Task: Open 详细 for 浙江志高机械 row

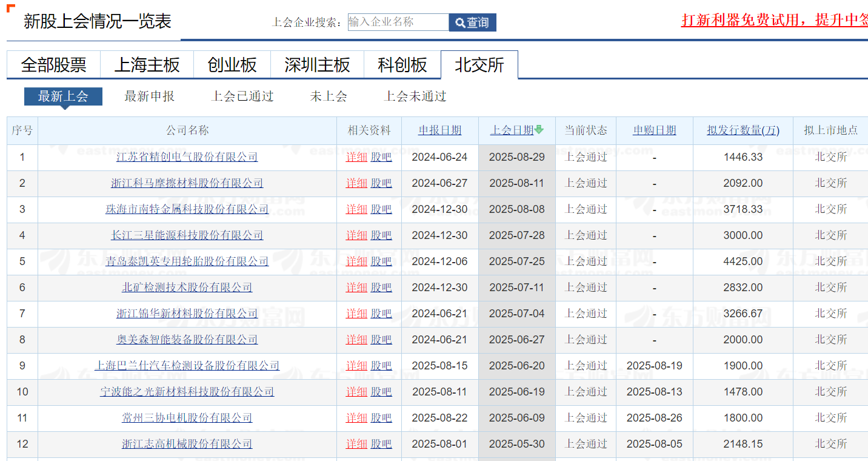Action: 356,444
